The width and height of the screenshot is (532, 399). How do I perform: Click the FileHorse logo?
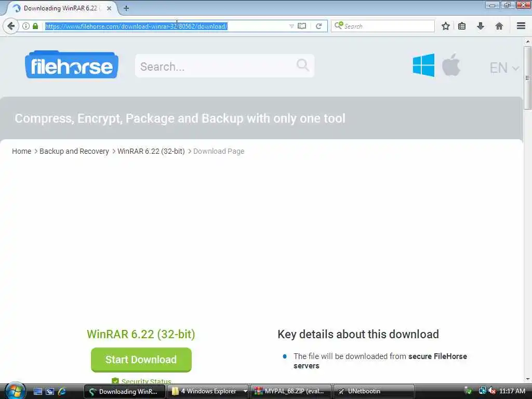pyautogui.click(x=72, y=65)
